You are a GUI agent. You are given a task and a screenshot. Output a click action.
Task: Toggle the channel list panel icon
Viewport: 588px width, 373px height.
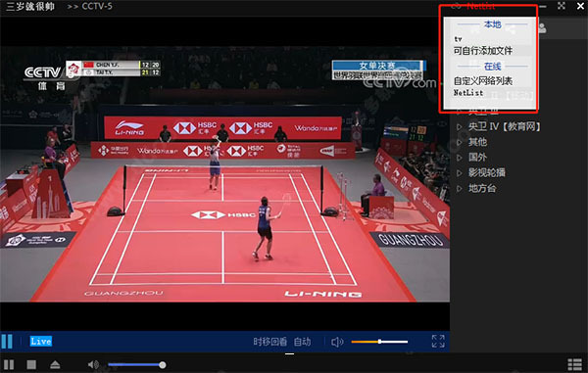point(575,364)
